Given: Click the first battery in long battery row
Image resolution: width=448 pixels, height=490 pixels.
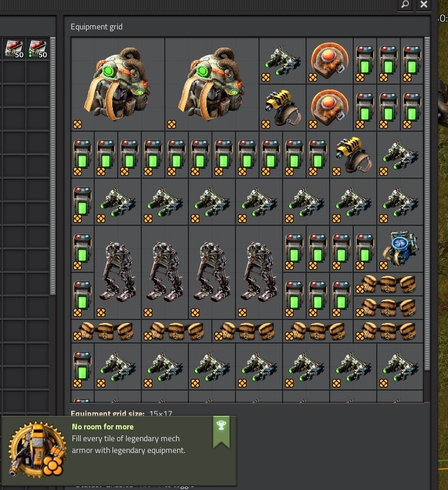Looking at the screenshot, I should coord(83,155).
